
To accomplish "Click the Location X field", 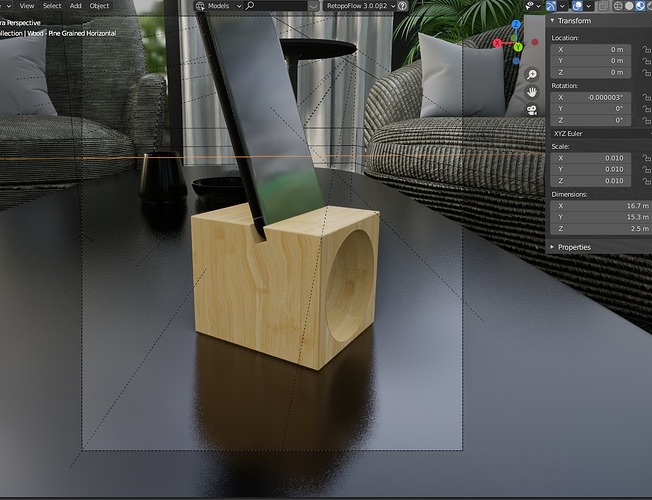I will click(x=590, y=50).
